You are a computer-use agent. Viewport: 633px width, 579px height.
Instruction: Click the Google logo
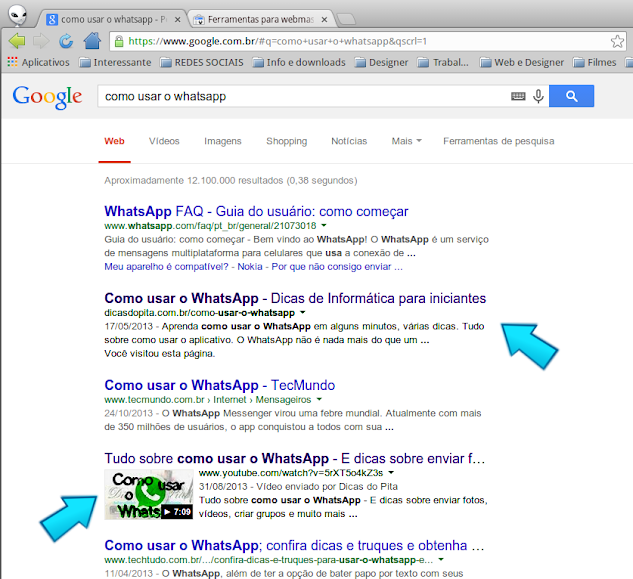tap(47, 97)
